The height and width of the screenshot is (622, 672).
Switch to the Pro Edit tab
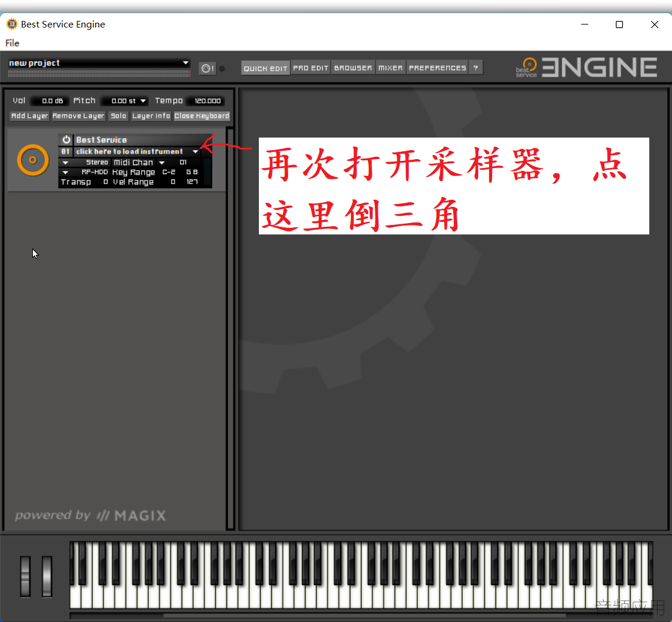pos(311,68)
